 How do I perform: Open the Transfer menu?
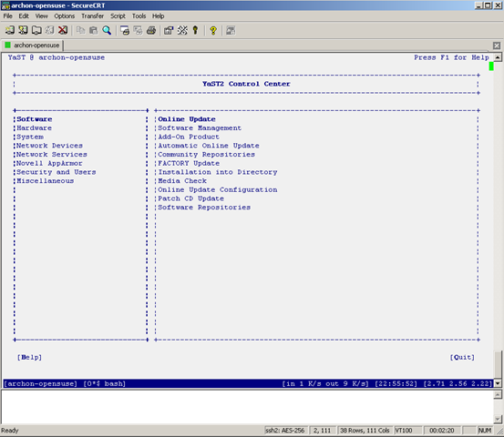tap(92, 16)
